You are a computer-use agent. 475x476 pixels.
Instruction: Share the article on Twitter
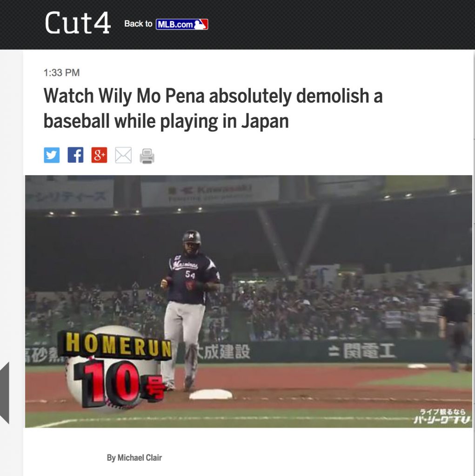(x=52, y=155)
